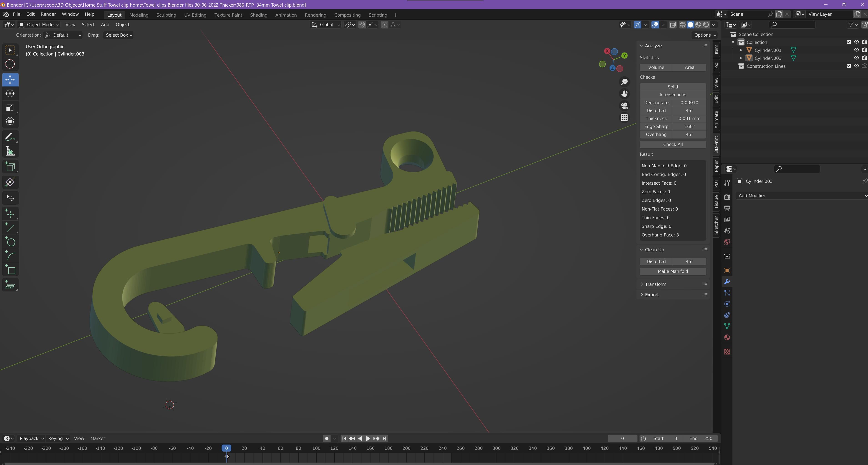
Task: Open the Material properties tab icon
Action: coord(727,337)
